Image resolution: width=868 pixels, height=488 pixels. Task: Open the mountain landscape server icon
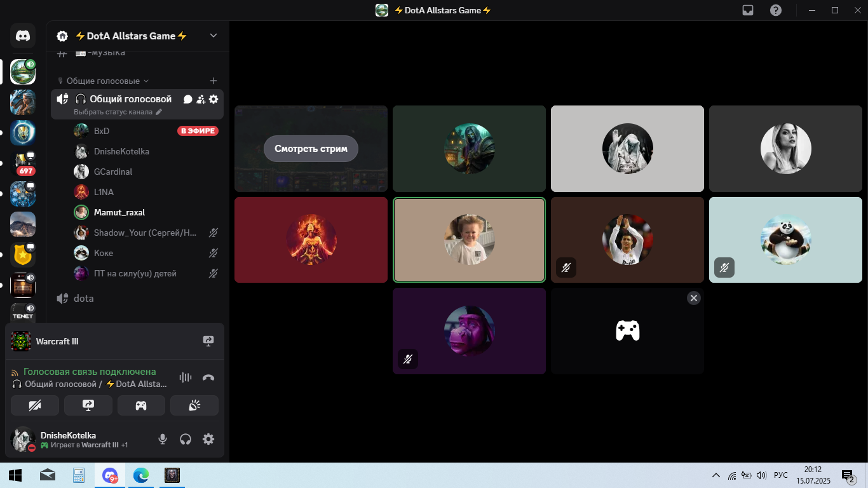pyautogui.click(x=23, y=224)
